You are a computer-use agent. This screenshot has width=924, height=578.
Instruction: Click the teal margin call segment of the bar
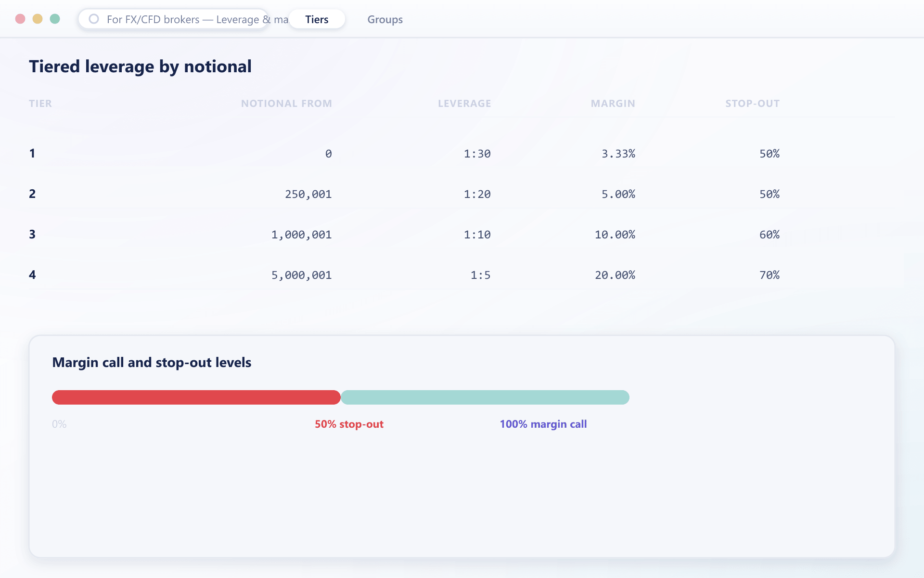[485, 397]
